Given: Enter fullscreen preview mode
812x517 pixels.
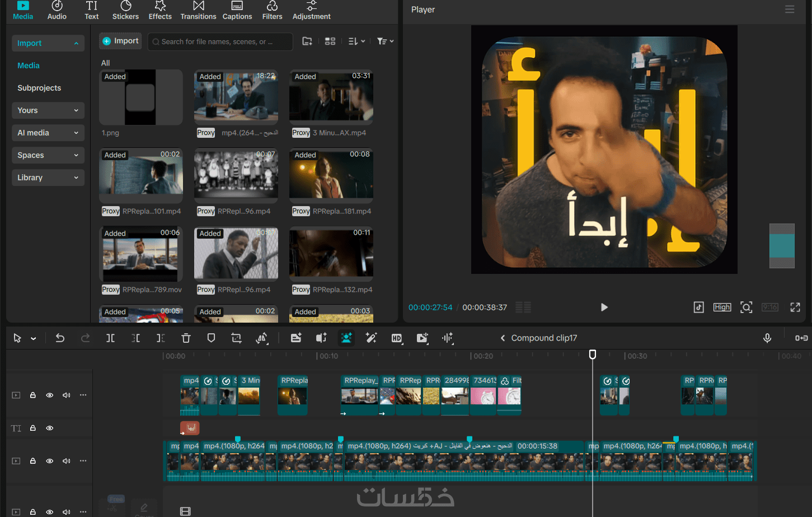Looking at the screenshot, I should click(795, 307).
